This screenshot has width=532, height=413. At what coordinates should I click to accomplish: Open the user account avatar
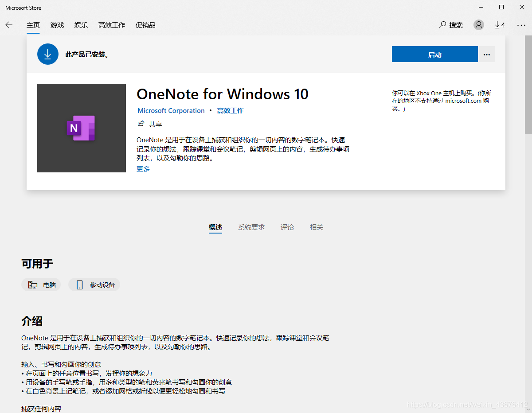point(479,25)
